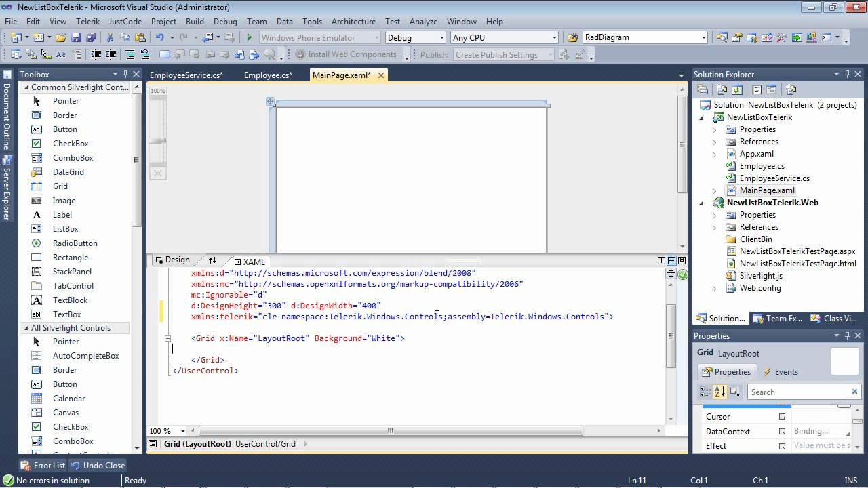Expand the App.xaml tree node

pyautogui.click(x=714, y=154)
